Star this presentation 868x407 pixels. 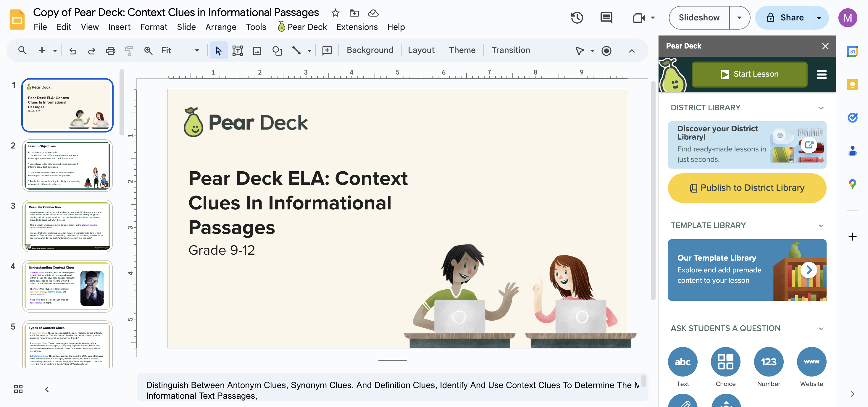(335, 13)
